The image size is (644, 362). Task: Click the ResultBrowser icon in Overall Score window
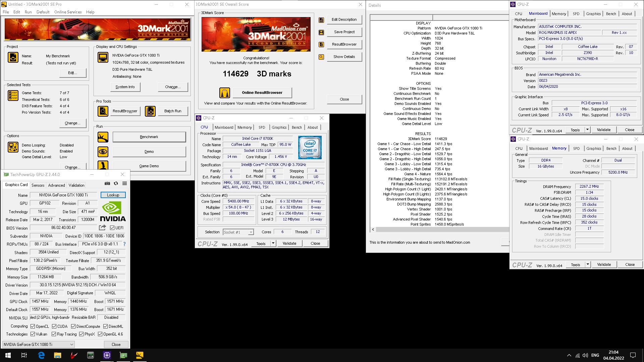point(321,45)
